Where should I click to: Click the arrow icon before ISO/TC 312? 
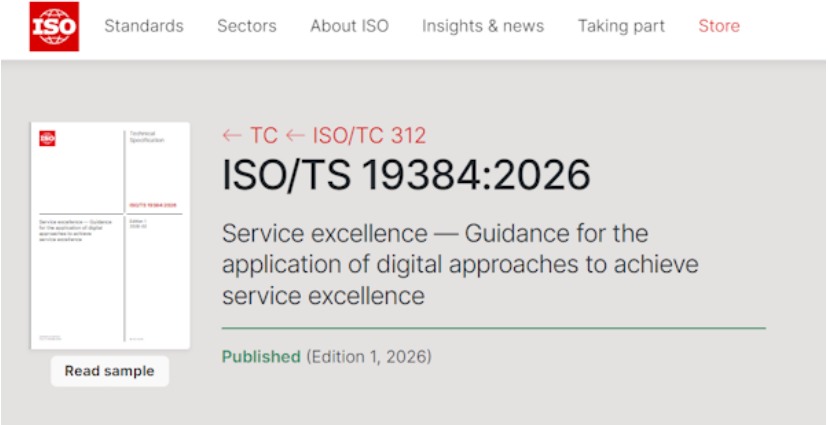[x=295, y=136]
